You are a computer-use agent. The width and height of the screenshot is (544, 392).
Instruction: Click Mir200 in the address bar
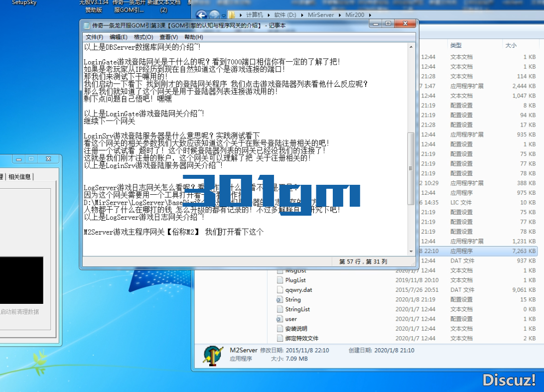pyautogui.click(x=355, y=15)
